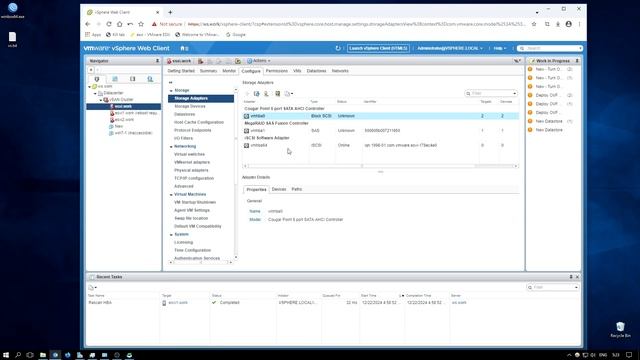The image size is (640, 360).
Task: Open Chrome profile avatar icon
Action: coord(569,24)
